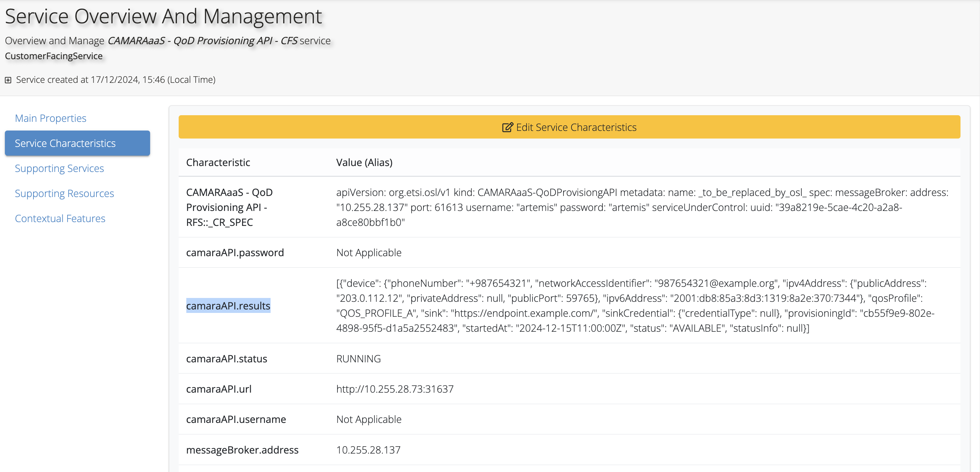Image resolution: width=980 pixels, height=472 pixels.
Task: Go to Contextual Features tab
Action: coord(60,218)
